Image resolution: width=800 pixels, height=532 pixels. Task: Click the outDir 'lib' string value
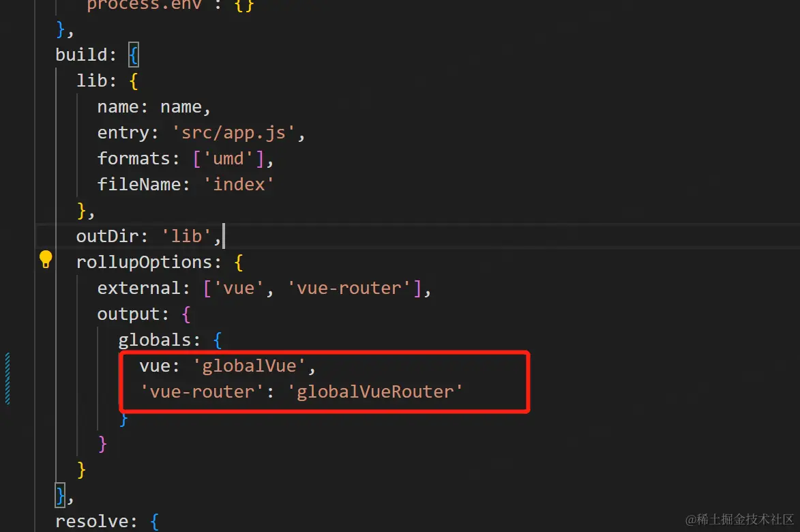pyautogui.click(x=186, y=236)
